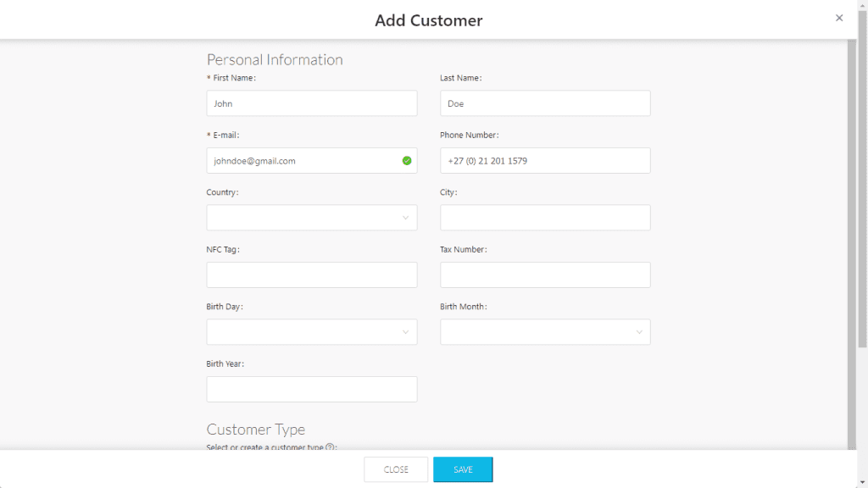Click the CLOSE button at the bottom
The height and width of the screenshot is (488, 868).
[395, 469]
